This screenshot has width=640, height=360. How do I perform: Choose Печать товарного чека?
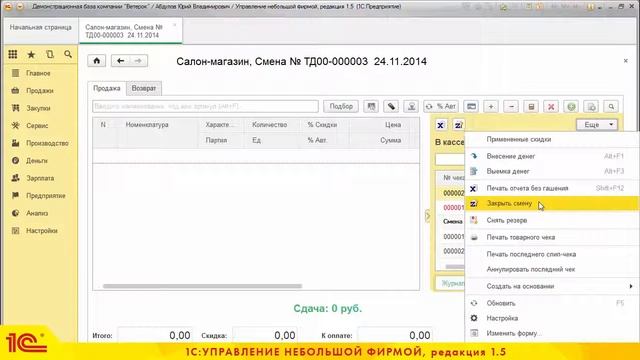tap(552, 237)
